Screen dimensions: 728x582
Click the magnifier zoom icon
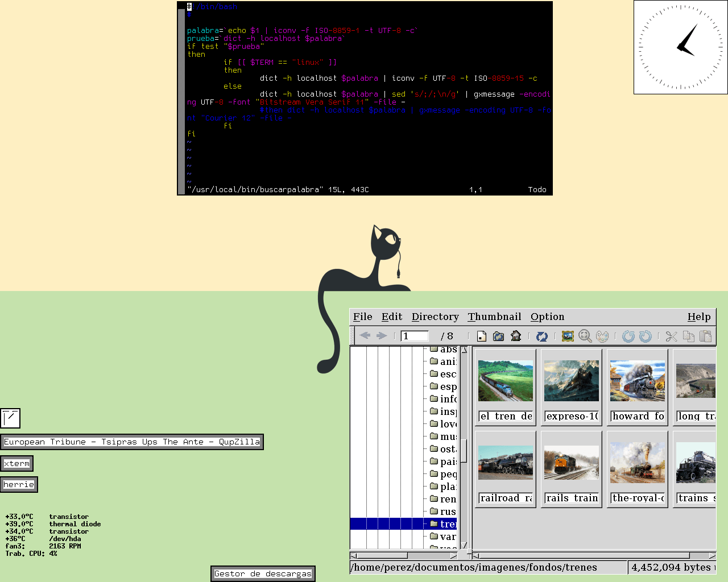[x=585, y=336]
